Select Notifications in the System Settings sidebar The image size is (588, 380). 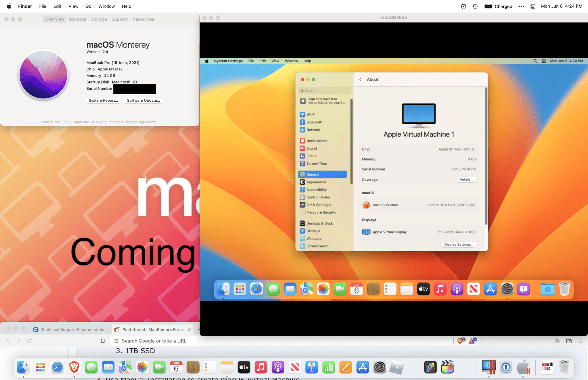[x=317, y=140]
